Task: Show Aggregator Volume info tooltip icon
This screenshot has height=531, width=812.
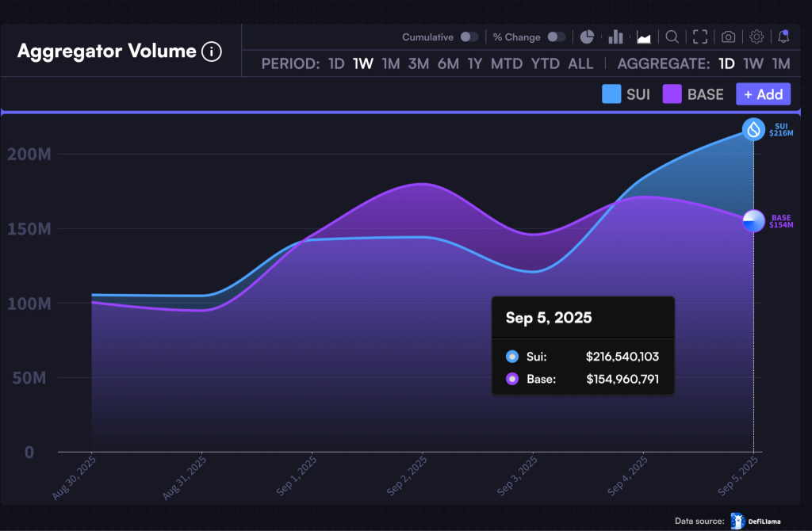Action: click(x=211, y=52)
